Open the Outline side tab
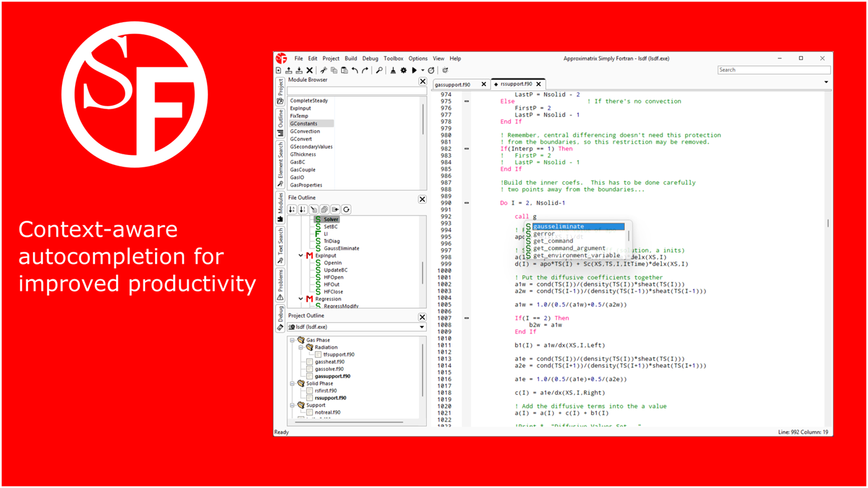The height and width of the screenshot is (488, 868). [280, 123]
